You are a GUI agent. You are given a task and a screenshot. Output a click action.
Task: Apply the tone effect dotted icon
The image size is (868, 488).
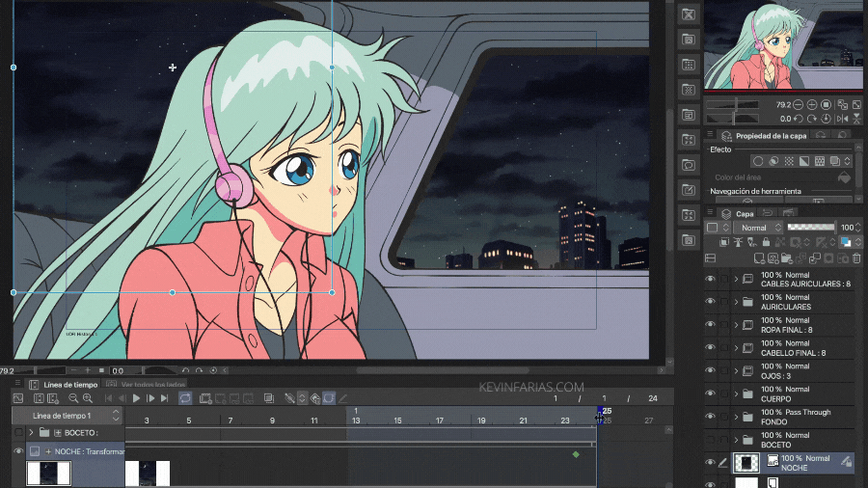(x=789, y=161)
